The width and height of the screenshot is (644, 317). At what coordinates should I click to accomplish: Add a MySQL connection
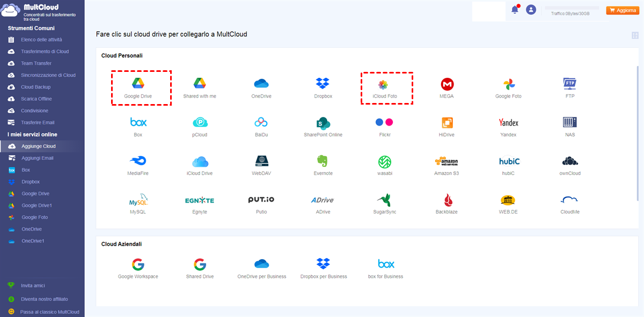click(138, 204)
